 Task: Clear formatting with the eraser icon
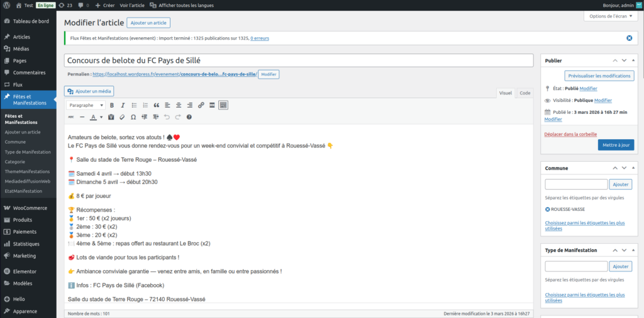[x=122, y=117]
